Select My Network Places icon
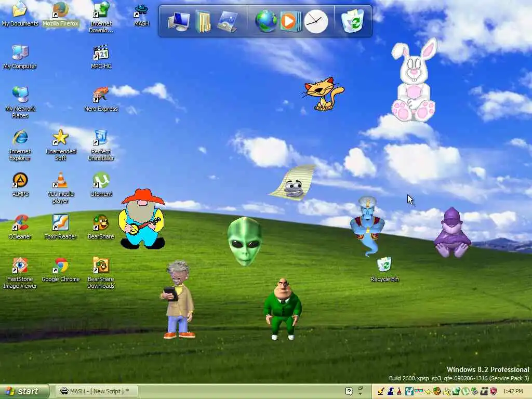The height and width of the screenshot is (399, 532). [x=20, y=102]
